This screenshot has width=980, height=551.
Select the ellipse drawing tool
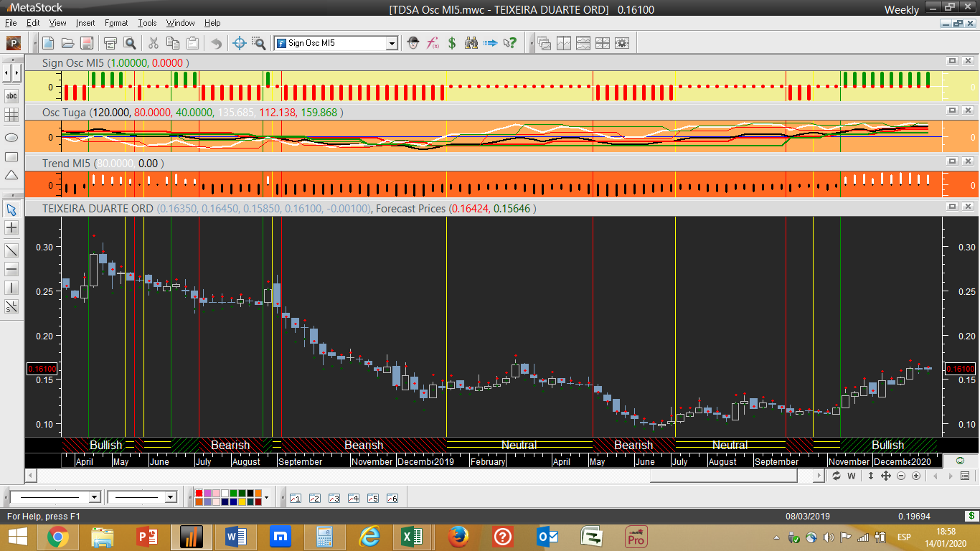tap(11, 137)
